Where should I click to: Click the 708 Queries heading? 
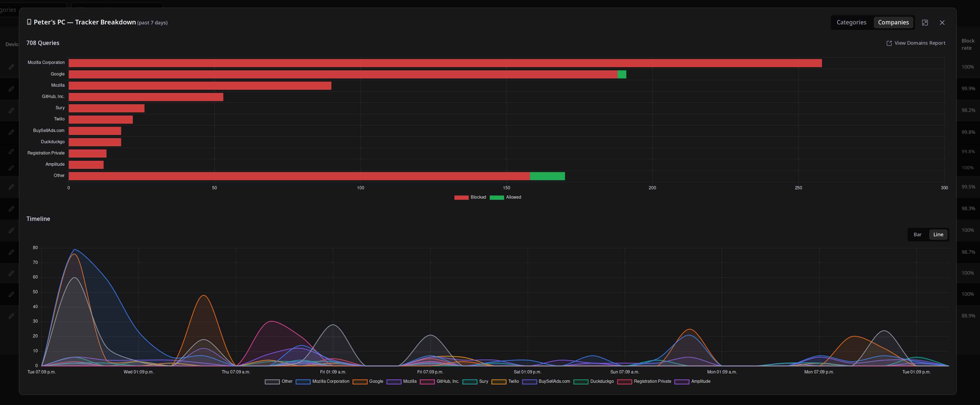click(x=43, y=43)
